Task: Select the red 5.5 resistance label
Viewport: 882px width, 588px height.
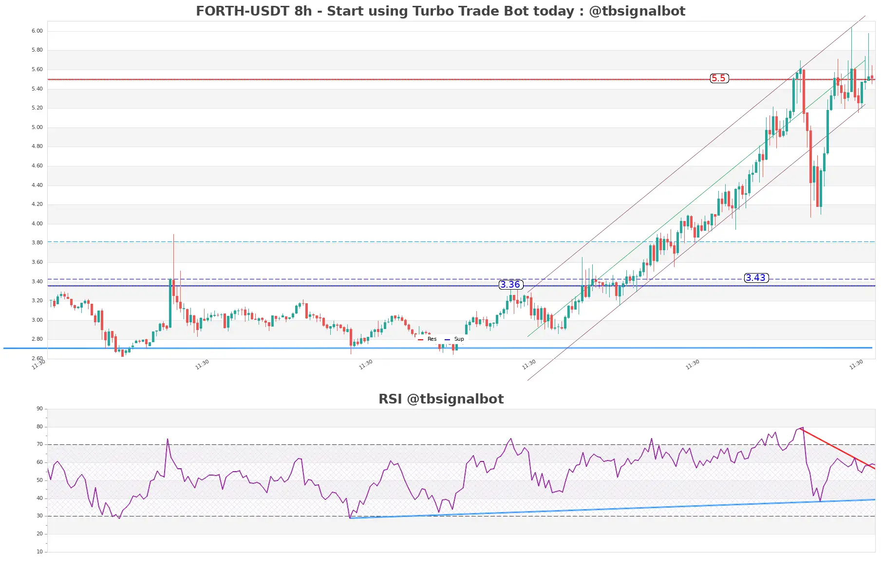Action: pyautogui.click(x=719, y=78)
